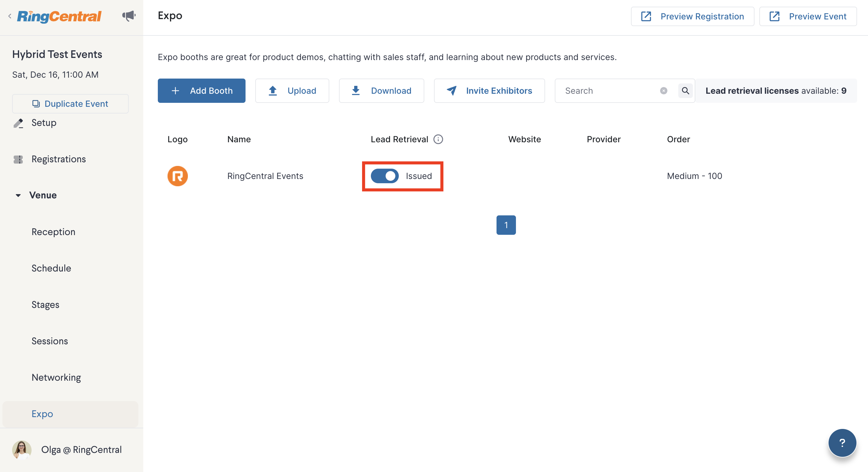Image resolution: width=868 pixels, height=472 pixels.
Task: Select page 1 in pagination
Action: point(506,225)
